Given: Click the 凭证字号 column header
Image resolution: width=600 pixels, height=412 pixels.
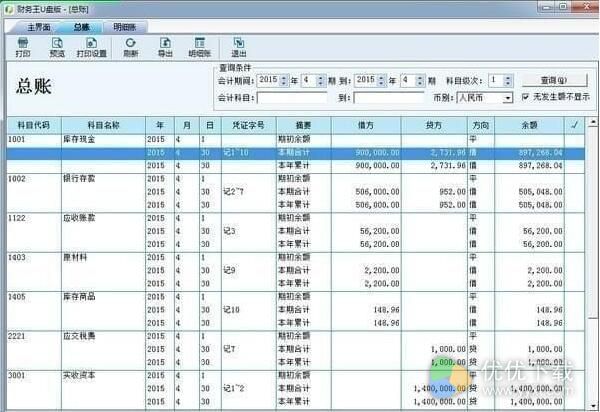Looking at the screenshot, I should pyautogui.click(x=249, y=125).
